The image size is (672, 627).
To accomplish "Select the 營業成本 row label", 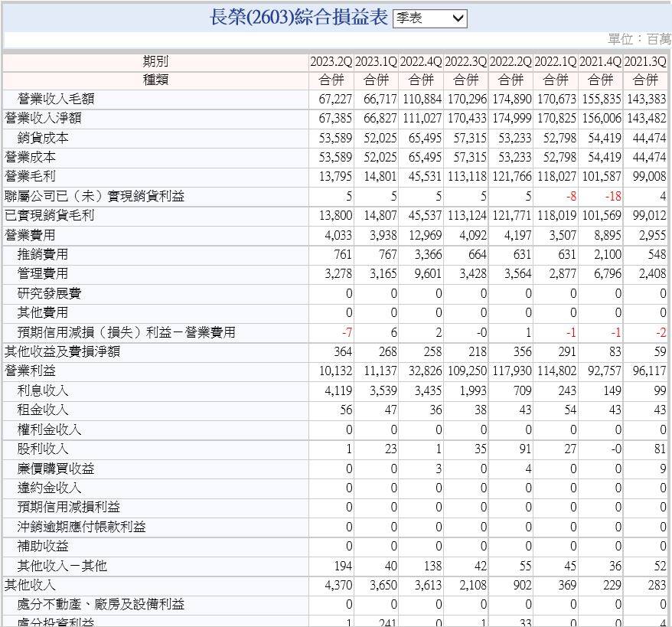I will coord(30,157).
